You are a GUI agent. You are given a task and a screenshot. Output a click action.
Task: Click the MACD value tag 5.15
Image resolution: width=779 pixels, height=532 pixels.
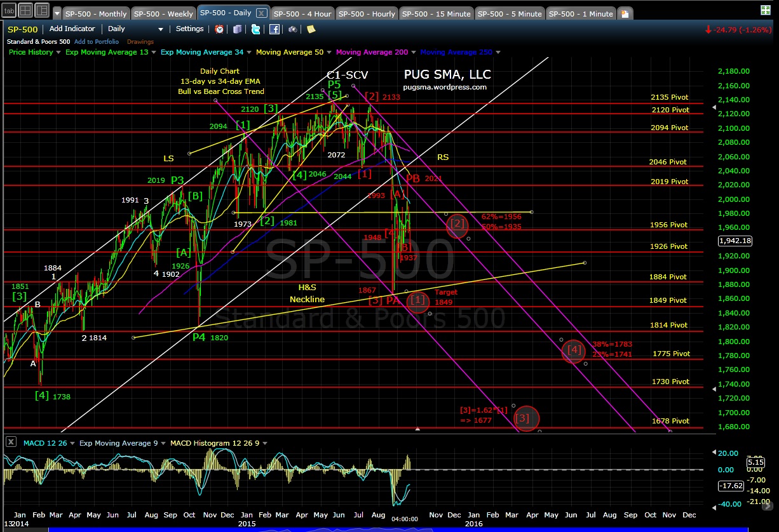(x=755, y=463)
